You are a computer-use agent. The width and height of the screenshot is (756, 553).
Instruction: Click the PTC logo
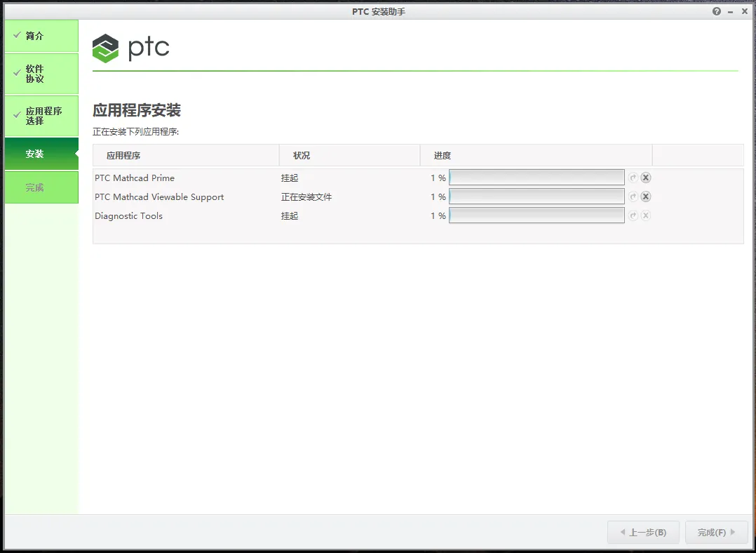pos(130,48)
